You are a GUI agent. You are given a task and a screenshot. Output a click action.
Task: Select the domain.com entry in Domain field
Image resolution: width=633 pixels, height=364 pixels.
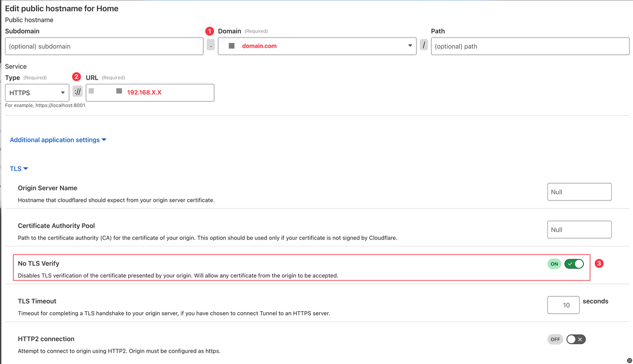pyautogui.click(x=259, y=45)
